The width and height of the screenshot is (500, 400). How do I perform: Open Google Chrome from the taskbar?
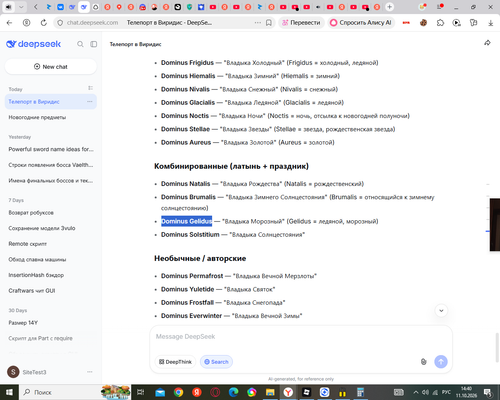coord(179,392)
